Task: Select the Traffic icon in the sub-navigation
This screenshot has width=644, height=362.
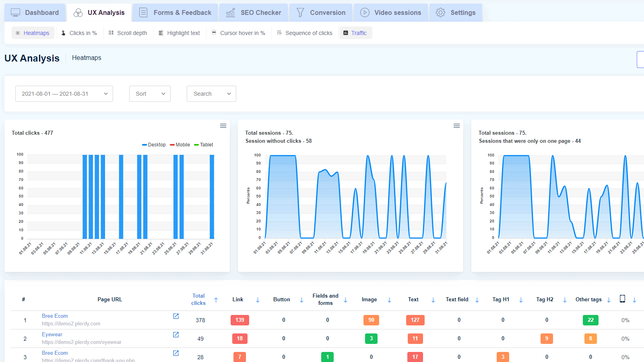Action: (345, 33)
